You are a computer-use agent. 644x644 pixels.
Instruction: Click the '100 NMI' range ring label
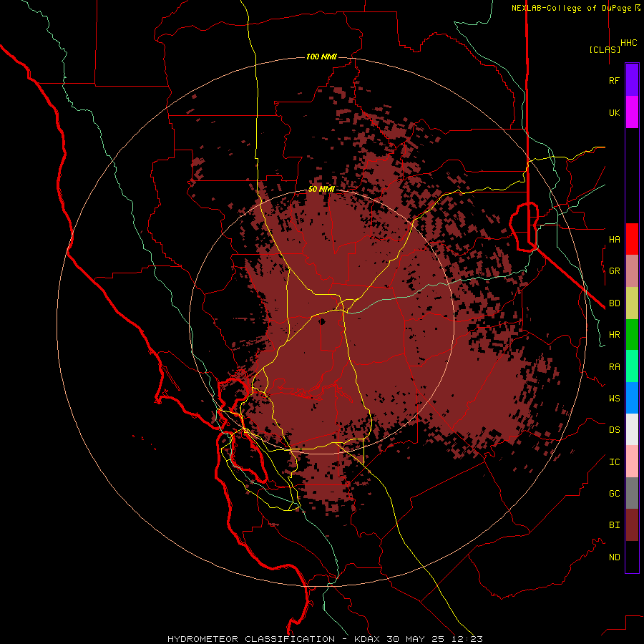point(321,57)
